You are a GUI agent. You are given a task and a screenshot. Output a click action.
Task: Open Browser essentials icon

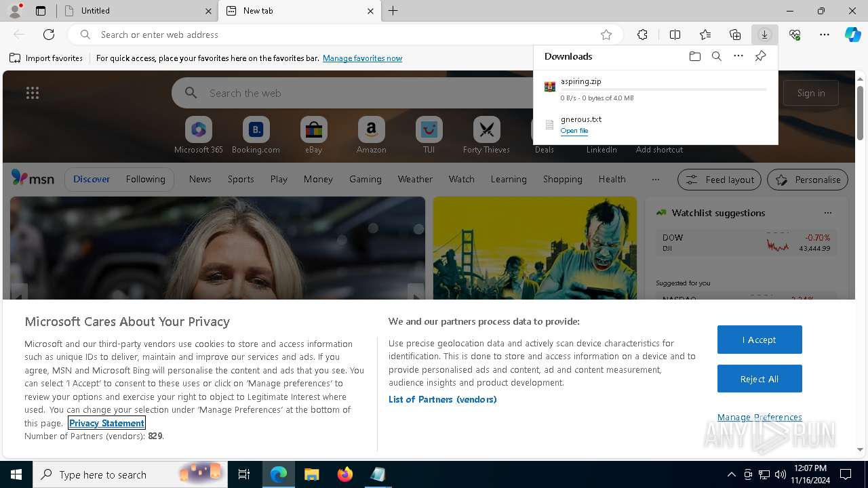coord(795,35)
